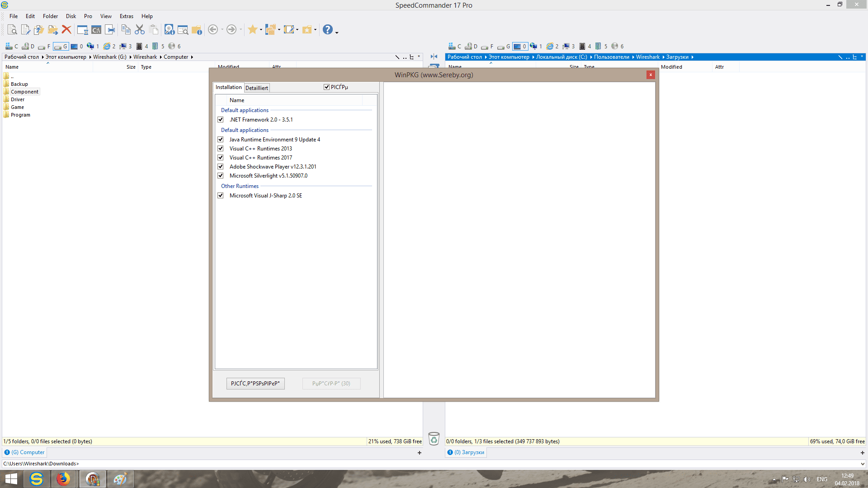Click the Edit file pencil icon
Screen dimensions: 868x488
click(x=25, y=30)
